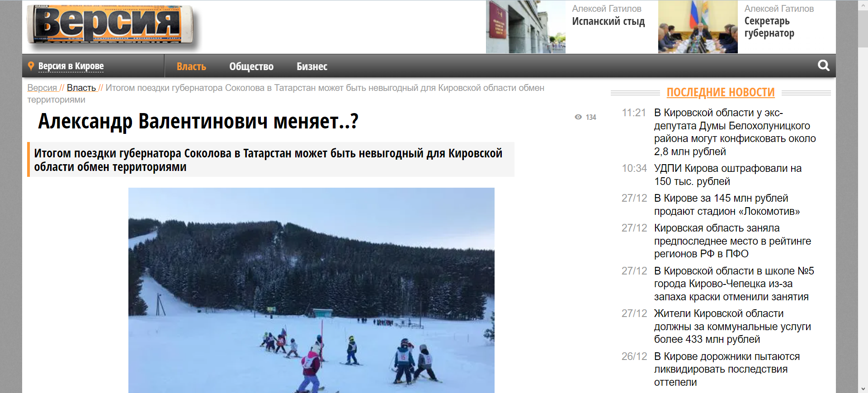Click the building thumbnail for Испанский стыд

pos(526,27)
